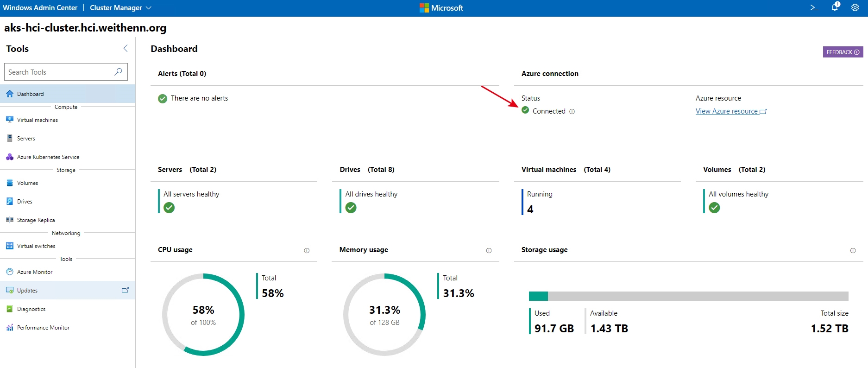Screen dimensions: 868x368
Task: Click the Microsoft logo
Action: click(x=441, y=8)
